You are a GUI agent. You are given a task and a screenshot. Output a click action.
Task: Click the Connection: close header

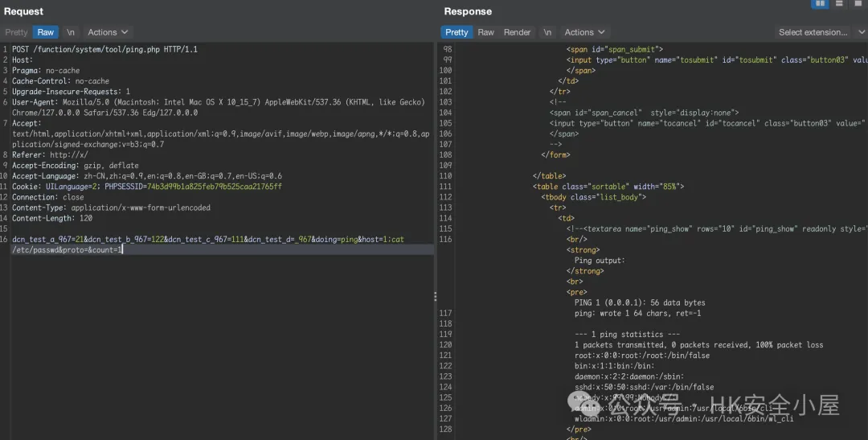coord(48,197)
